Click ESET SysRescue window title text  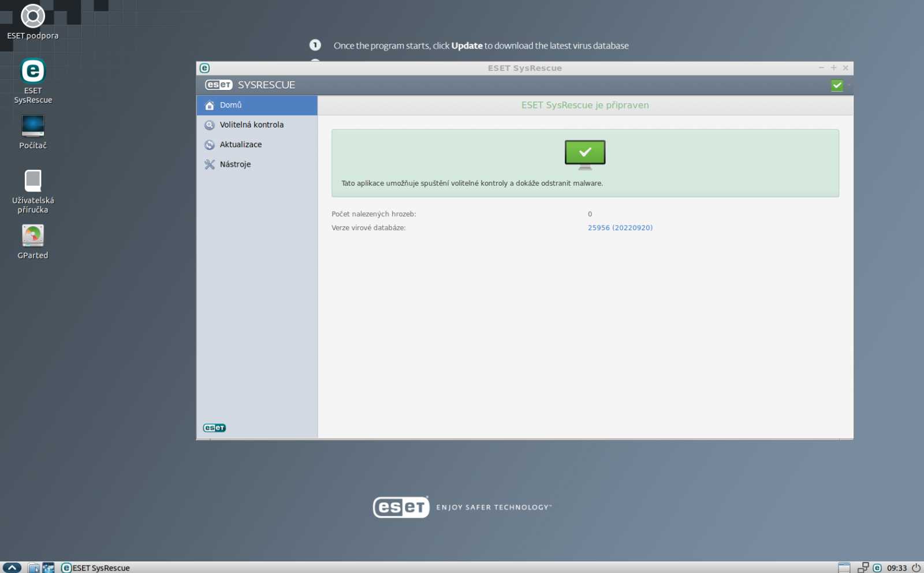point(524,68)
